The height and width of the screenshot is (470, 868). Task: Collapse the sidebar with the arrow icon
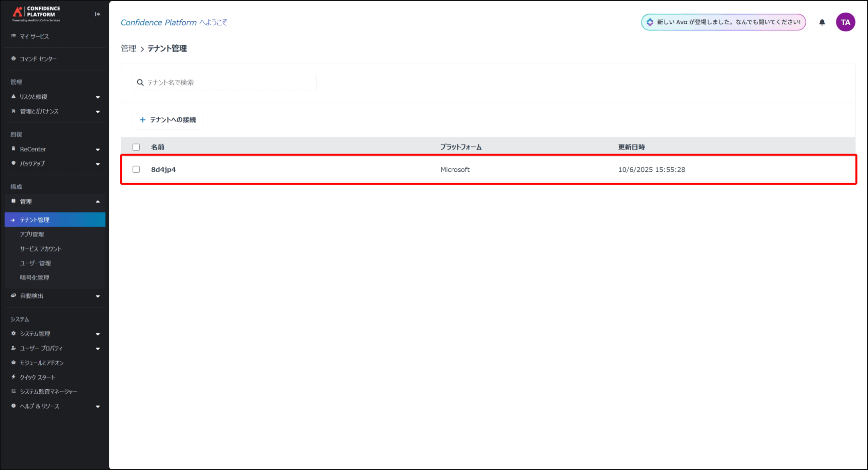pyautogui.click(x=97, y=14)
